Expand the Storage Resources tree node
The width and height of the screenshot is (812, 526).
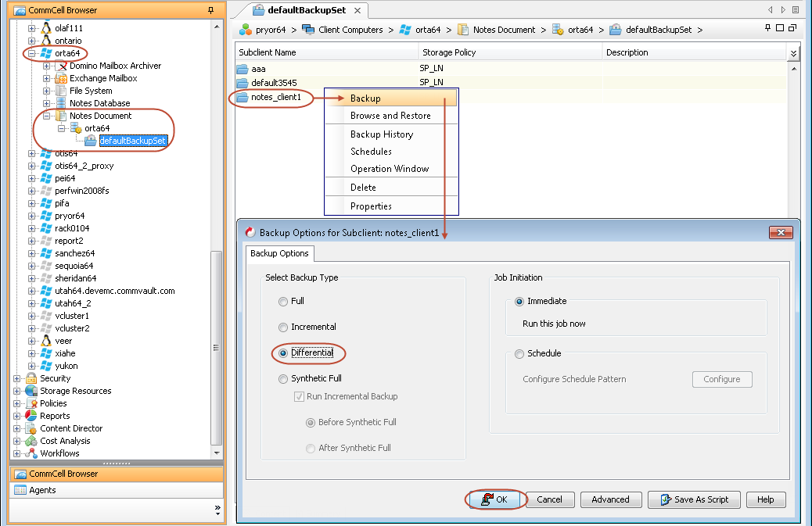18,391
